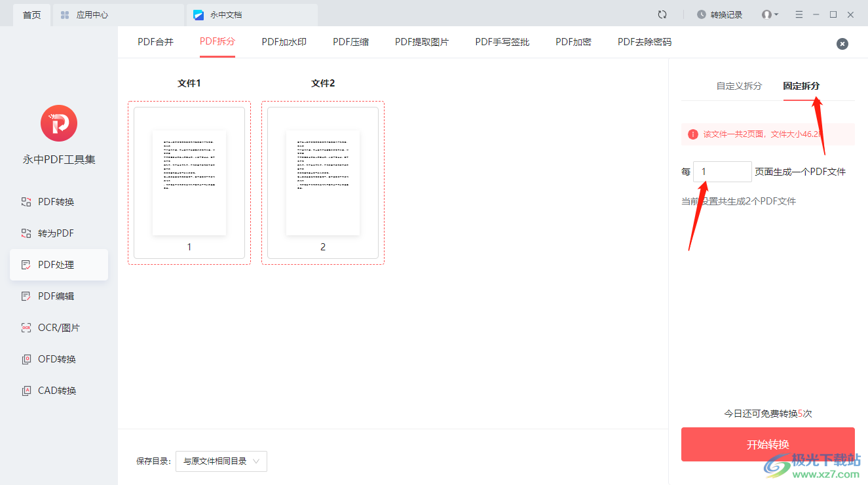Click the 保存目录 label
The height and width of the screenshot is (485, 868).
(x=153, y=461)
